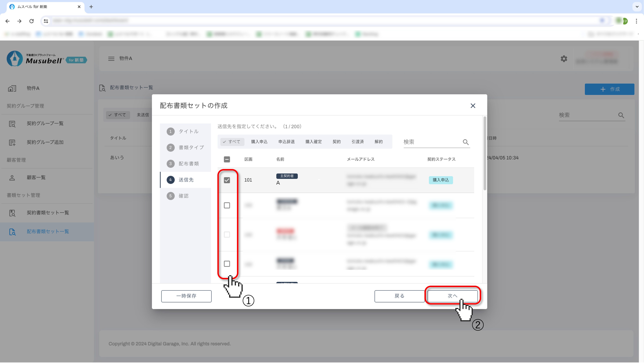Screen dimensions: 644x363
Task: Click the 契約グループ追加 sidebar icon
Action: (12, 142)
